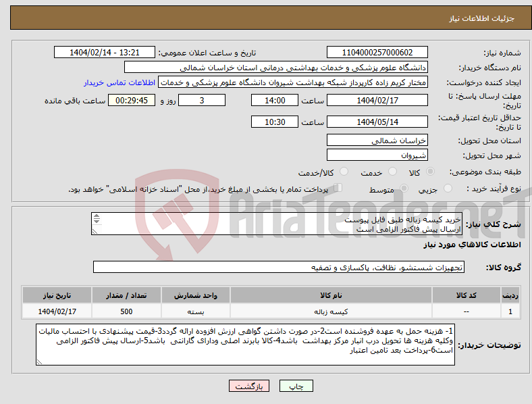532x404 pixels.
Task: Click the 14:00 deadline time field
Action: (275, 101)
